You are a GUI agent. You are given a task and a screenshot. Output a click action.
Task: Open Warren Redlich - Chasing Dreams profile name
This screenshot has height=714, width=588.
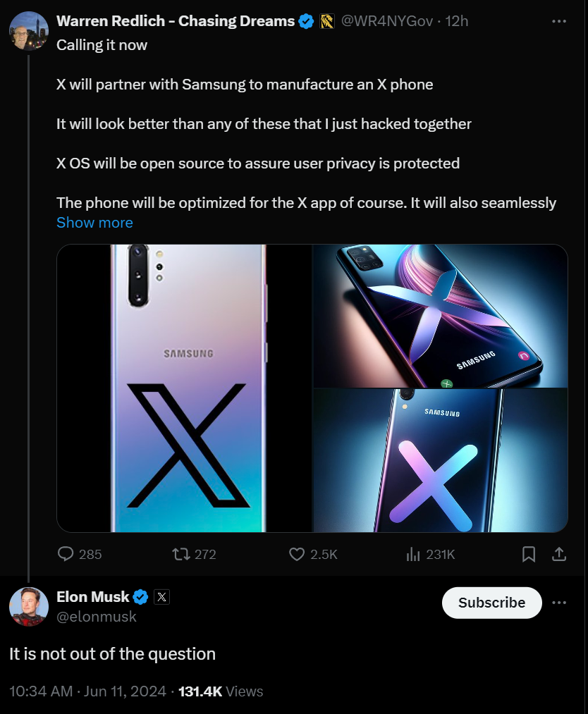tap(175, 21)
